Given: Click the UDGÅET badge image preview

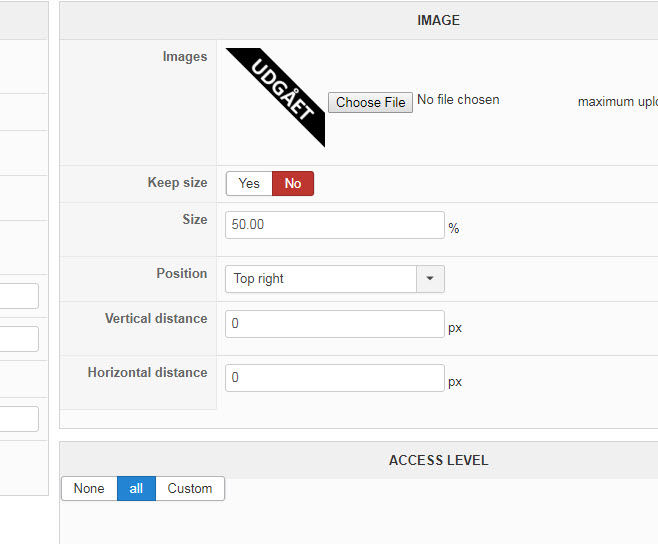Looking at the screenshot, I should pyautogui.click(x=276, y=96).
